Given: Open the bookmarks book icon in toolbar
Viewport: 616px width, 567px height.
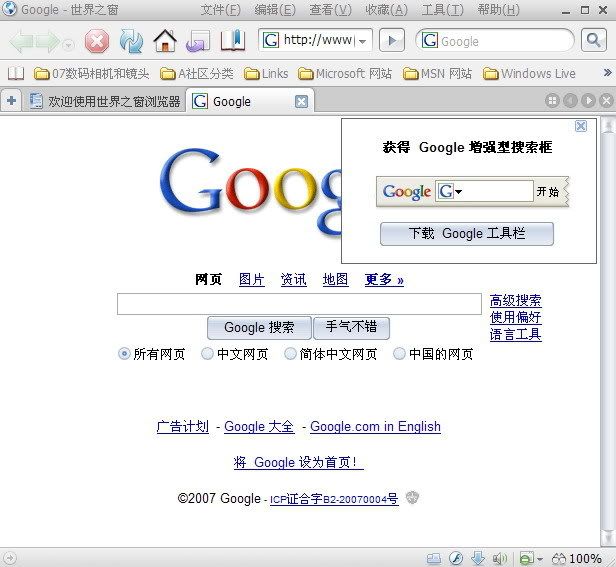Looking at the screenshot, I should tap(233, 41).
